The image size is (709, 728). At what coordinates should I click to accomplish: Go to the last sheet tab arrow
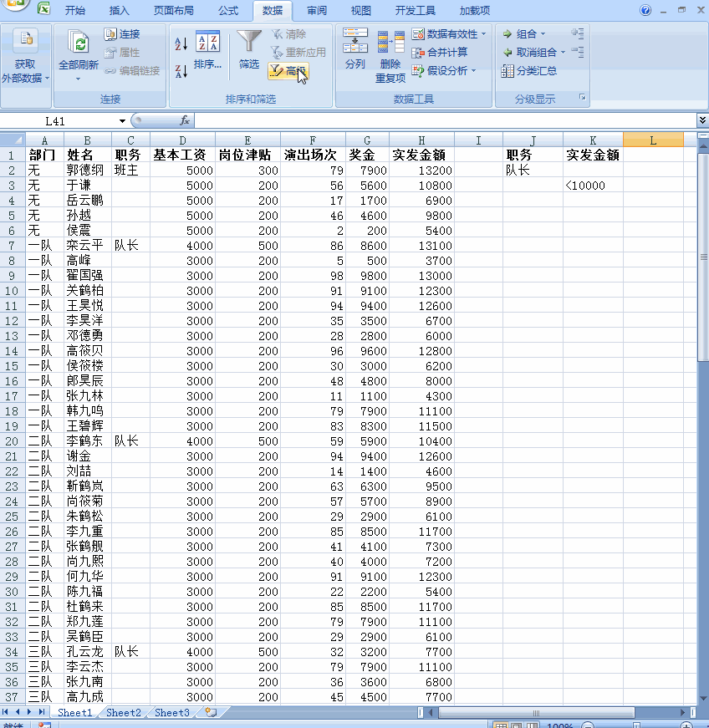point(42,712)
